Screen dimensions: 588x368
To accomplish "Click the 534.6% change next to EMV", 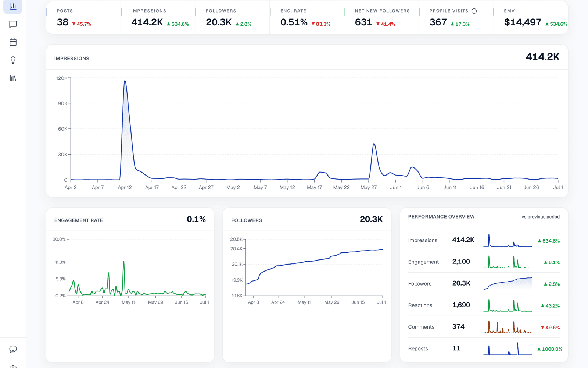I will point(556,24).
